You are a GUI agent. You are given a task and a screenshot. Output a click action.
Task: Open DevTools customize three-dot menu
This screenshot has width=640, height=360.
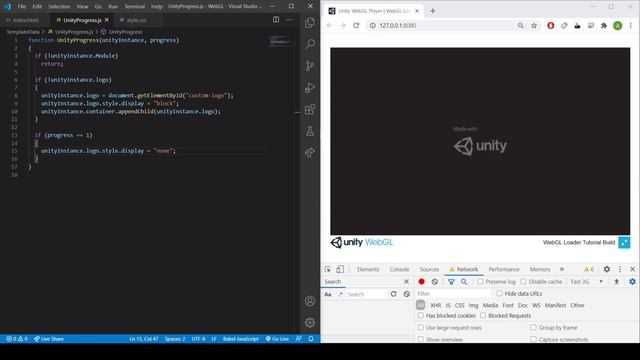point(620,269)
